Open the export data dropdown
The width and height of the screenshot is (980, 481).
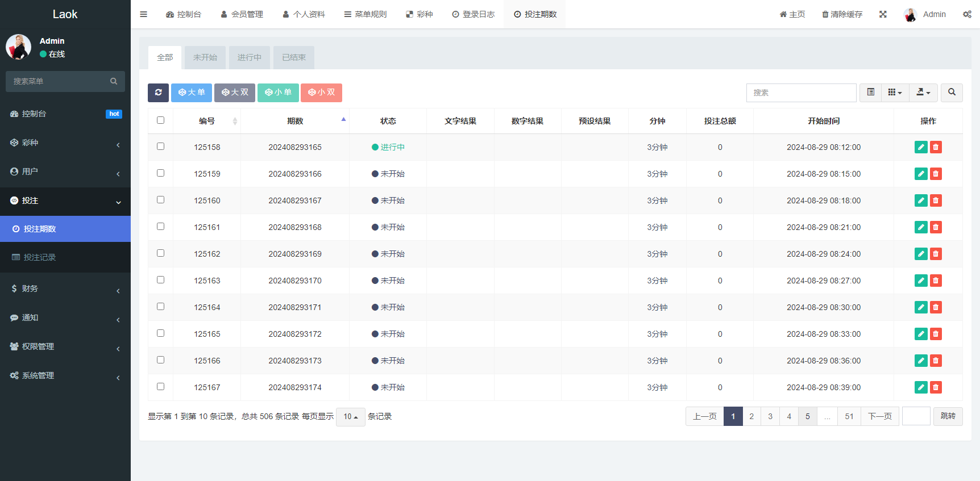(923, 93)
